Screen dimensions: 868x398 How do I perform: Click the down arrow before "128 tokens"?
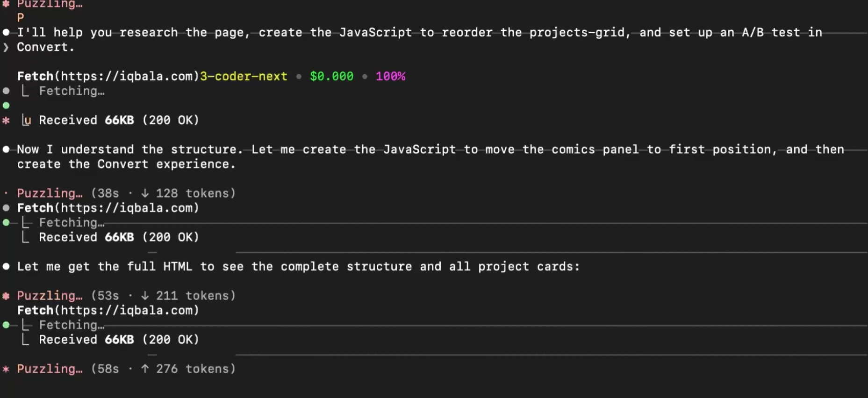pos(145,193)
